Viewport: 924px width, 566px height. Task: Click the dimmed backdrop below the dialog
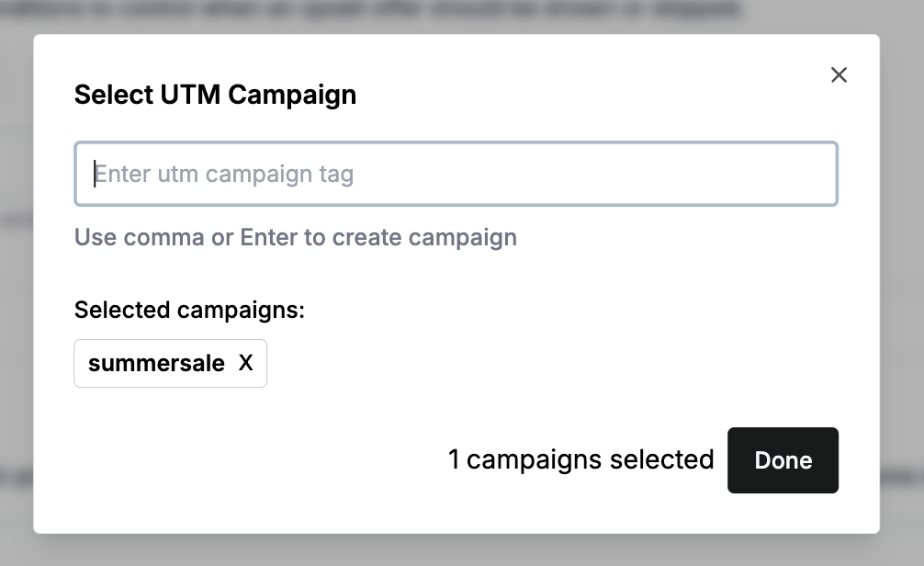[459, 550]
